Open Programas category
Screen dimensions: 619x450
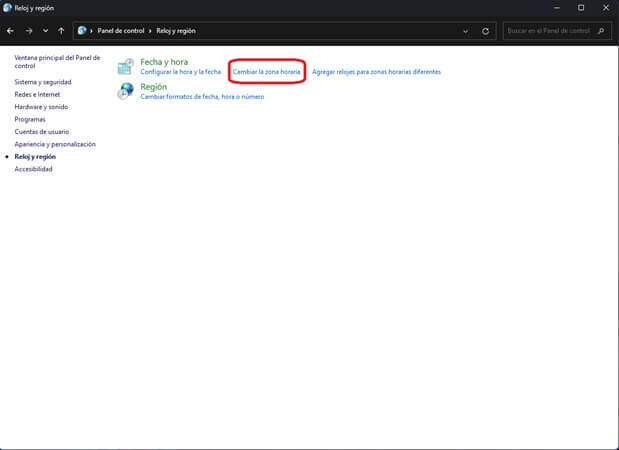pyautogui.click(x=30, y=119)
